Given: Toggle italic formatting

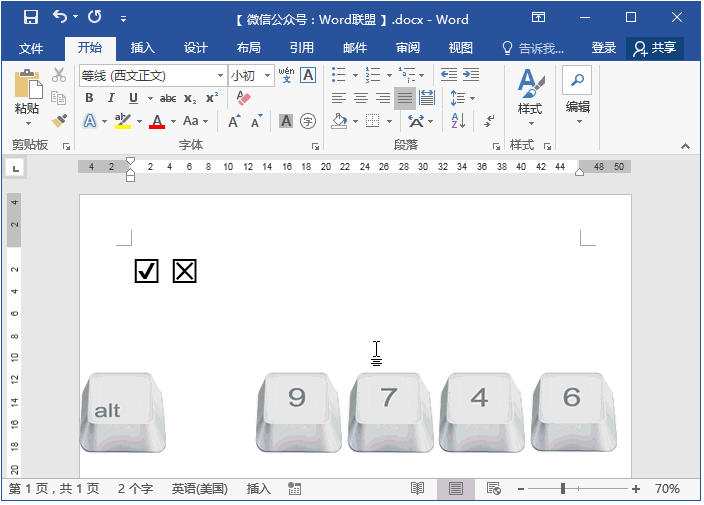Looking at the screenshot, I should point(111,98).
